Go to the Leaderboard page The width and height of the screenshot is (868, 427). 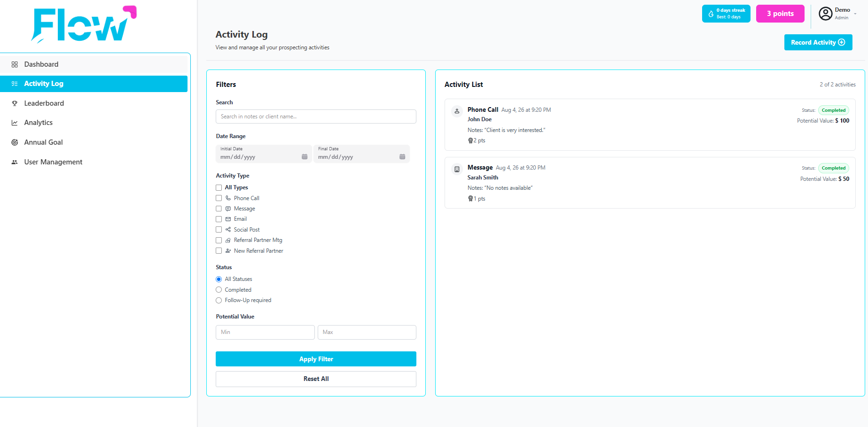94,103
